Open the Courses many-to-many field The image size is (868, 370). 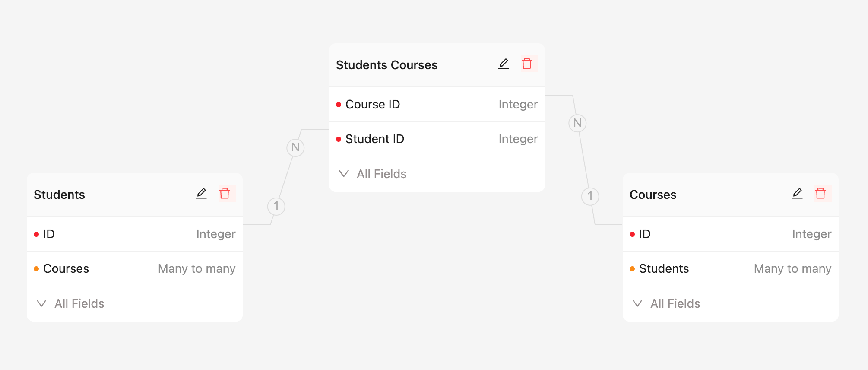(x=134, y=269)
